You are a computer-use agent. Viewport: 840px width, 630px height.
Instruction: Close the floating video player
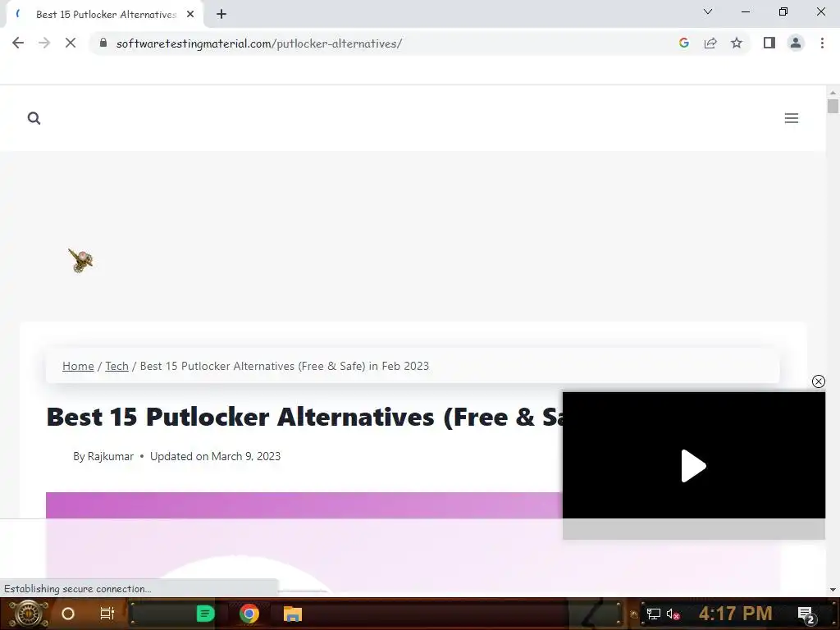coord(818,381)
